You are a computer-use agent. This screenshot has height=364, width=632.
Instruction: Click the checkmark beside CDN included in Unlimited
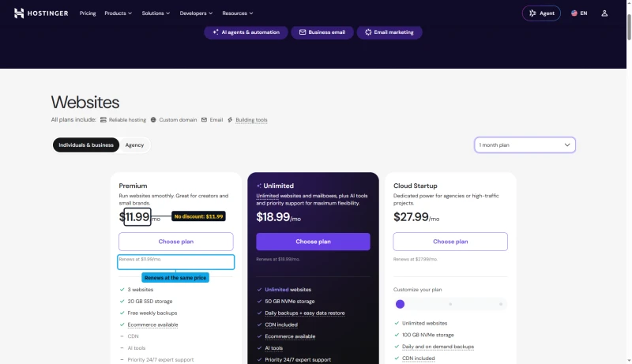(259, 325)
